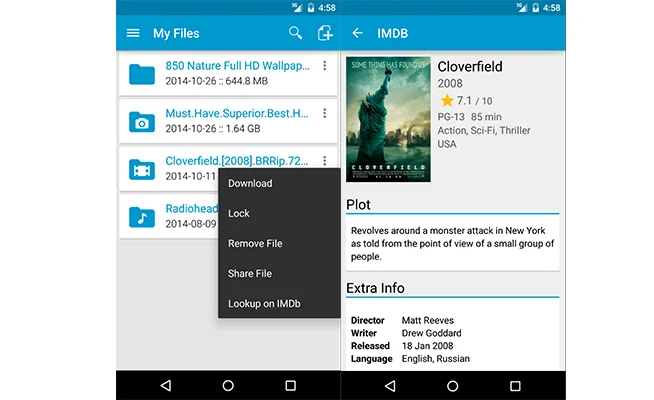Choose Download from the context menu

pyautogui.click(x=279, y=183)
